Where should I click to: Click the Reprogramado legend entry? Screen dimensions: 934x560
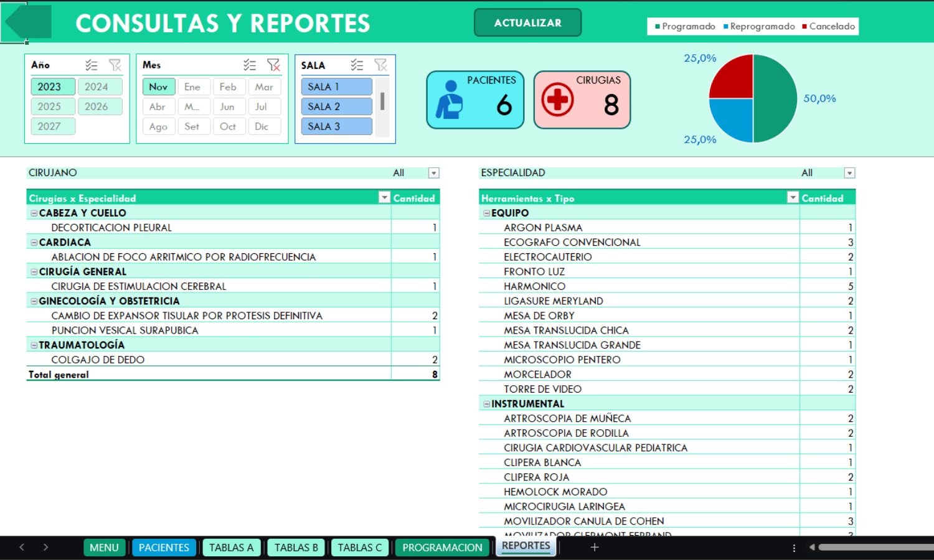759,26
